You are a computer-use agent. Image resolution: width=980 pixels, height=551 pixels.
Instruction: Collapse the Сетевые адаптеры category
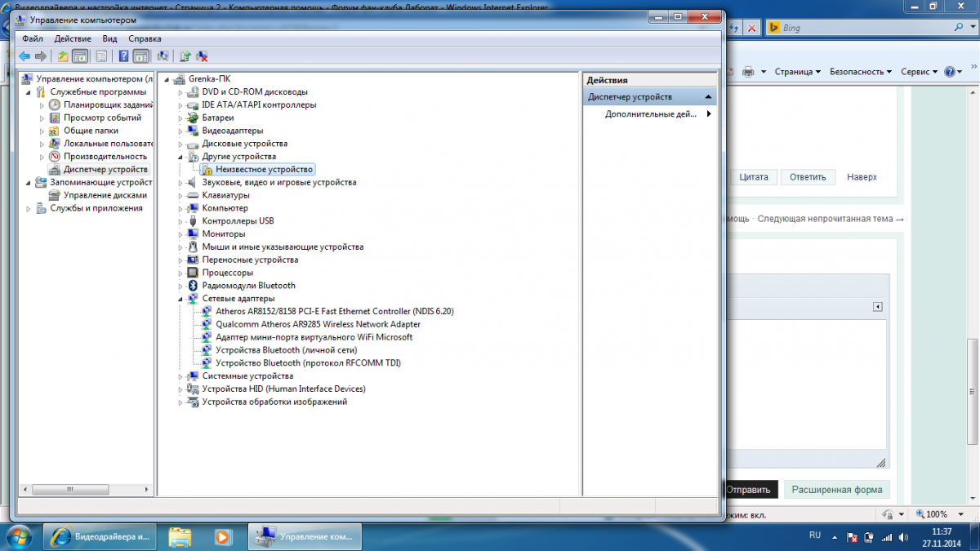(x=180, y=299)
